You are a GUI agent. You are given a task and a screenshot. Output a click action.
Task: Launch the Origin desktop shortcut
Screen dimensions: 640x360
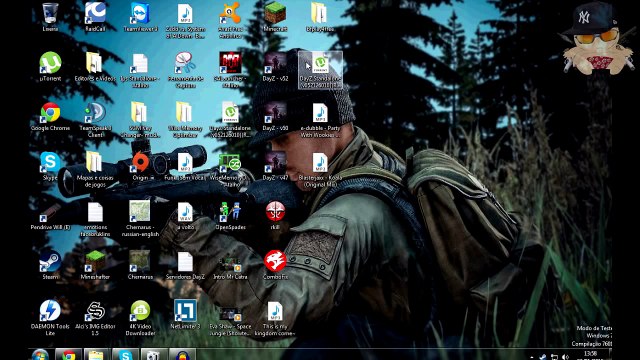141,166
